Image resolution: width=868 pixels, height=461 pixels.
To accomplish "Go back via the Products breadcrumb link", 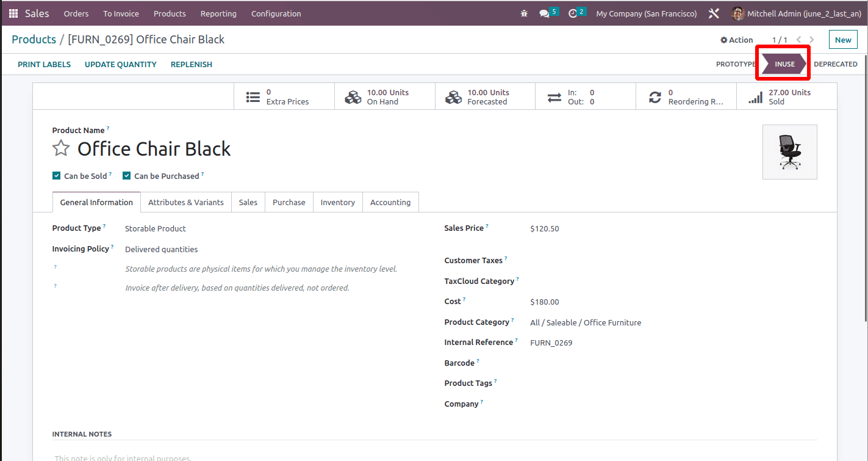I will pos(34,39).
